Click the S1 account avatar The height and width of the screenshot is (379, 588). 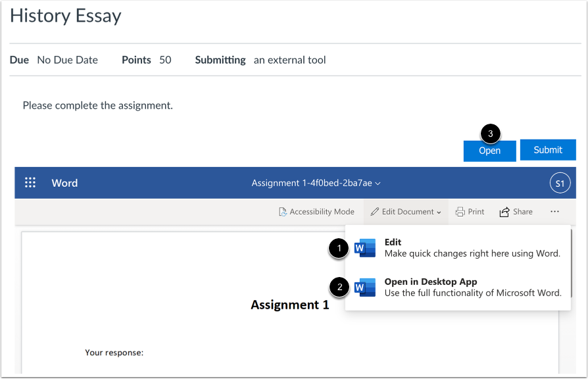click(560, 183)
